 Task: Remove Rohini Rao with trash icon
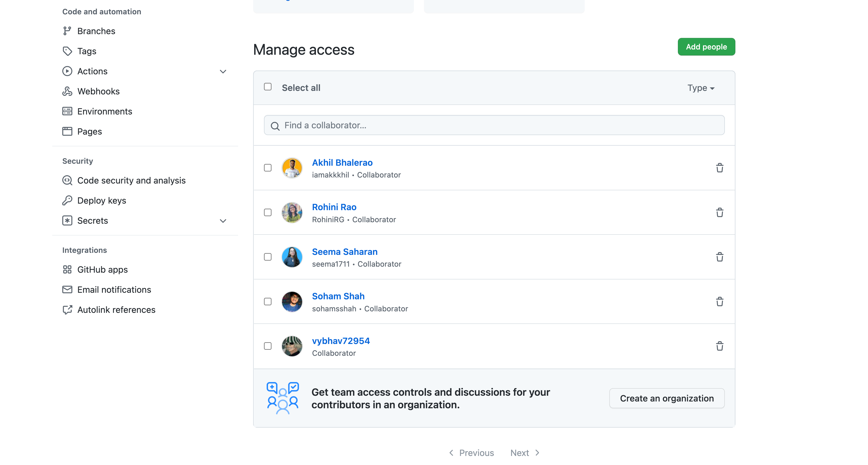click(719, 212)
